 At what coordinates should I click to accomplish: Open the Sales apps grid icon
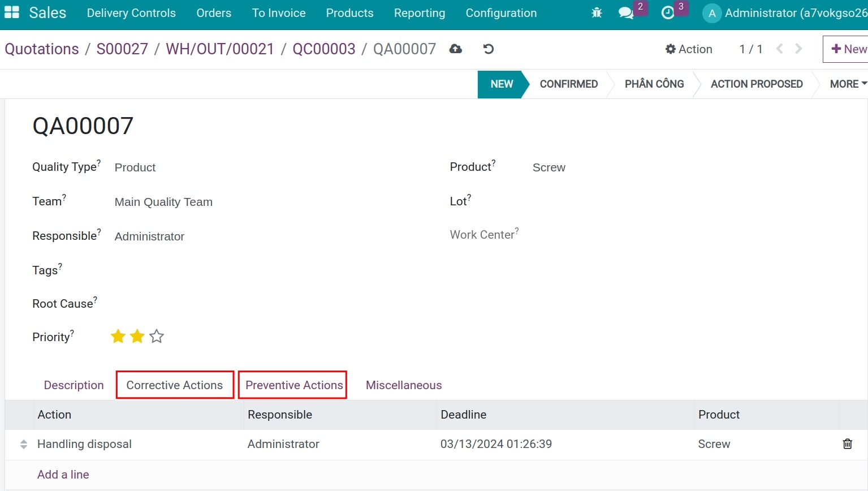[x=11, y=11]
